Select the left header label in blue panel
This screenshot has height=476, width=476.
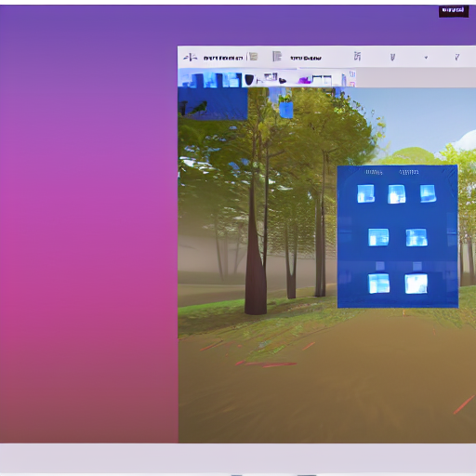[374, 172]
